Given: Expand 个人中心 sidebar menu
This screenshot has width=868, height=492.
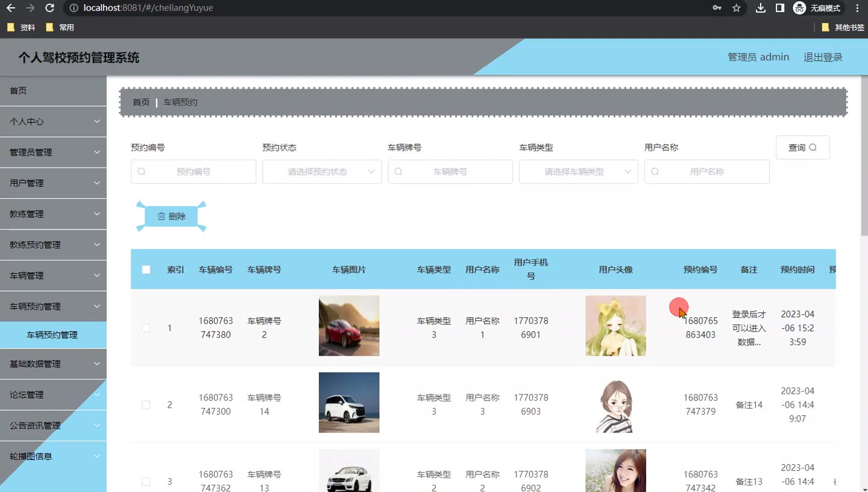Looking at the screenshot, I should click(x=53, y=121).
